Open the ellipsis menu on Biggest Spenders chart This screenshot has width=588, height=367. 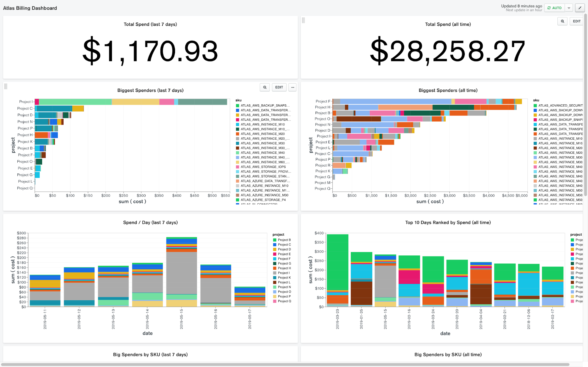click(x=292, y=87)
